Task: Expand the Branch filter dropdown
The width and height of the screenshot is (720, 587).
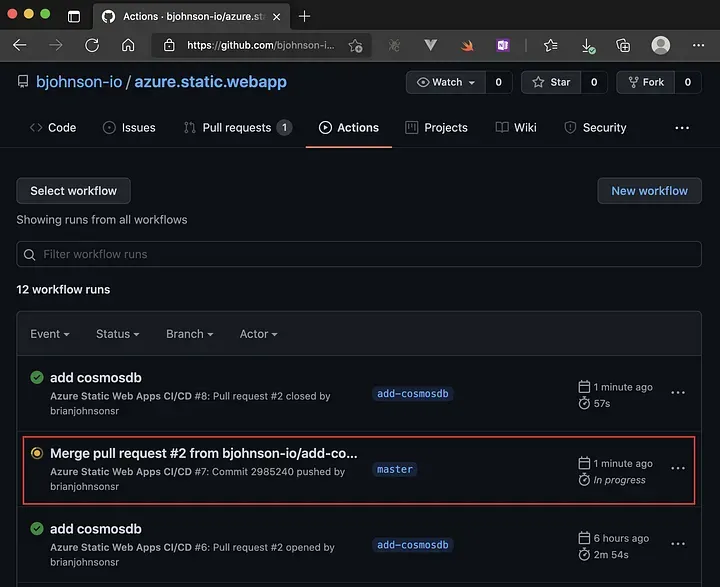Action: (190, 334)
